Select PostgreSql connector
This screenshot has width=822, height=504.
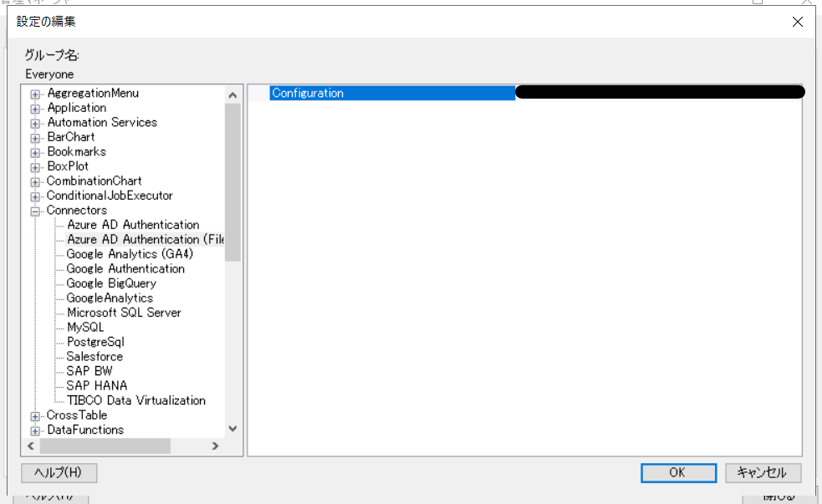point(95,342)
